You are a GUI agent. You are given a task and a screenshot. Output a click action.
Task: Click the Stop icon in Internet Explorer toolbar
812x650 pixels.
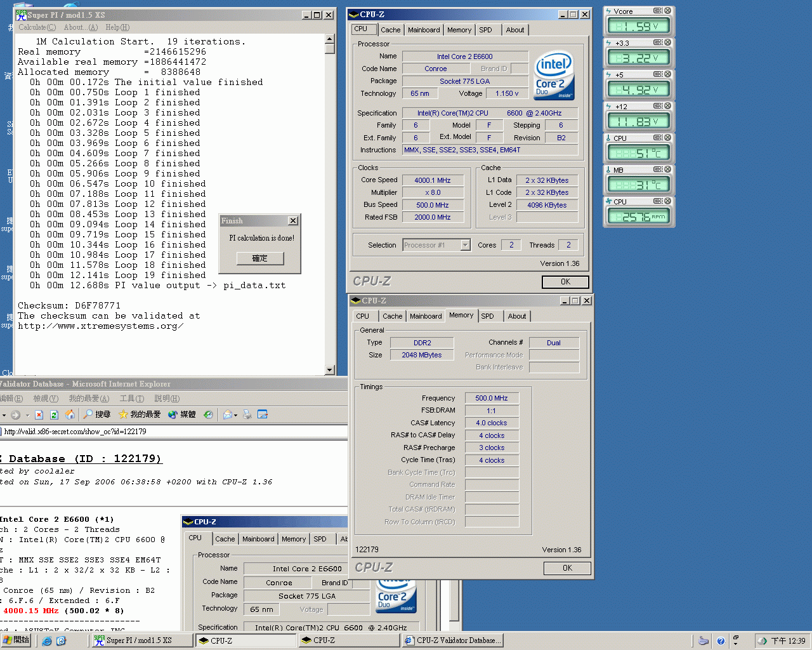click(x=39, y=415)
